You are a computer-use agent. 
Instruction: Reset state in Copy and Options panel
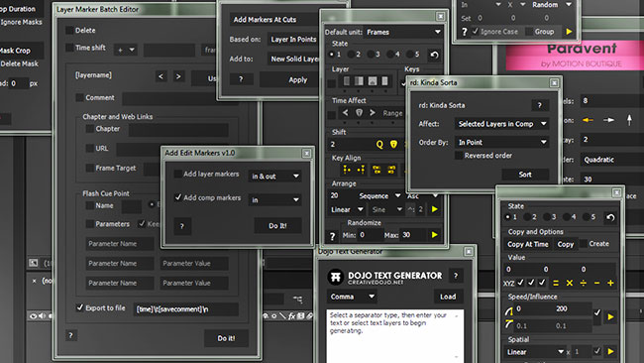coord(610,217)
